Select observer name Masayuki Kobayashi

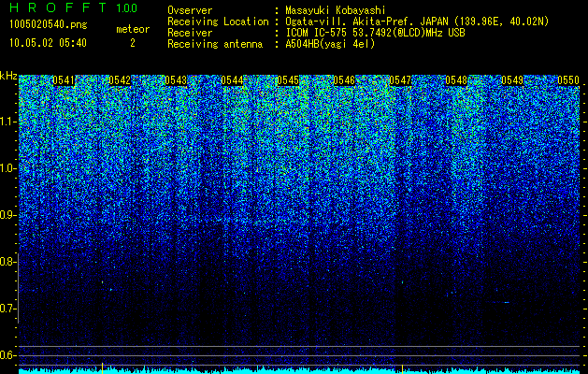[x=336, y=10]
